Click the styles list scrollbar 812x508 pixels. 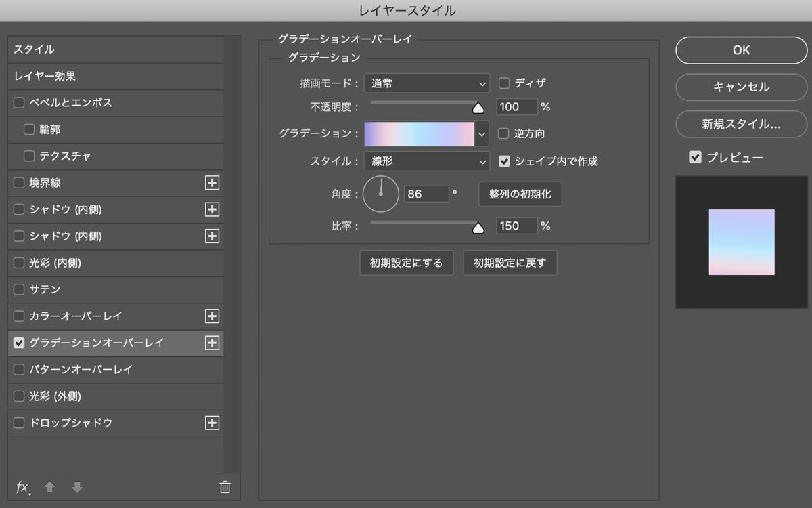(x=232, y=254)
